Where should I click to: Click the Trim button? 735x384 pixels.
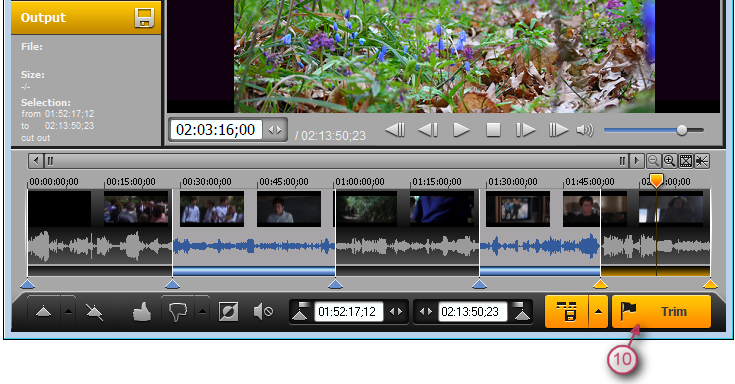point(661,311)
